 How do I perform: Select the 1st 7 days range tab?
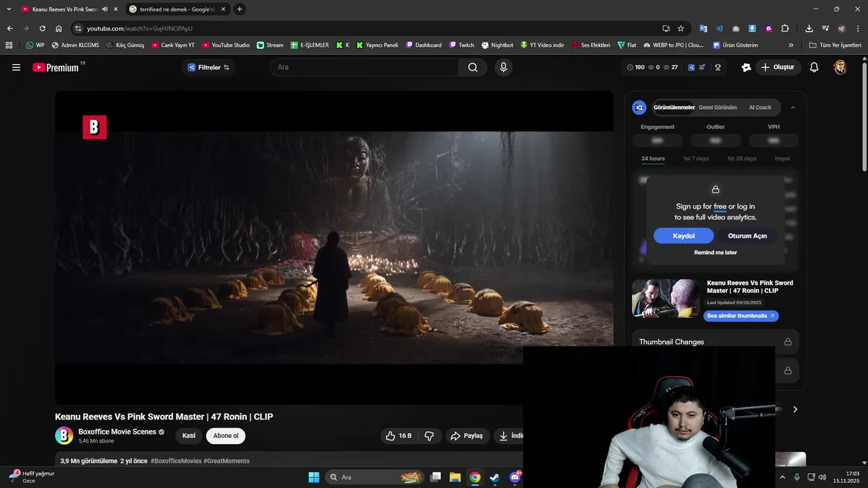pos(696,159)
